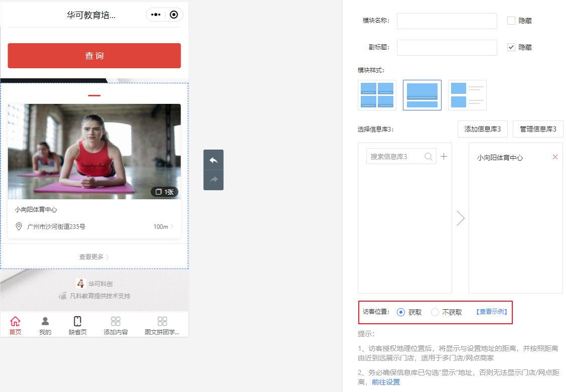Select the image-left list module style
The height and width of the screenshot is (392, 566).
tap(467, 95)
